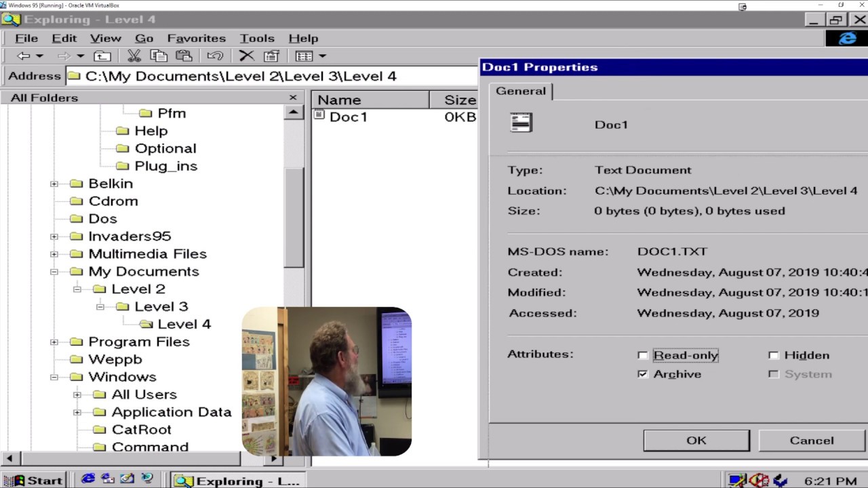This screenshot has width=868, height=488.
Task: Copy the selected item
Action: click(x=159, y=56)
